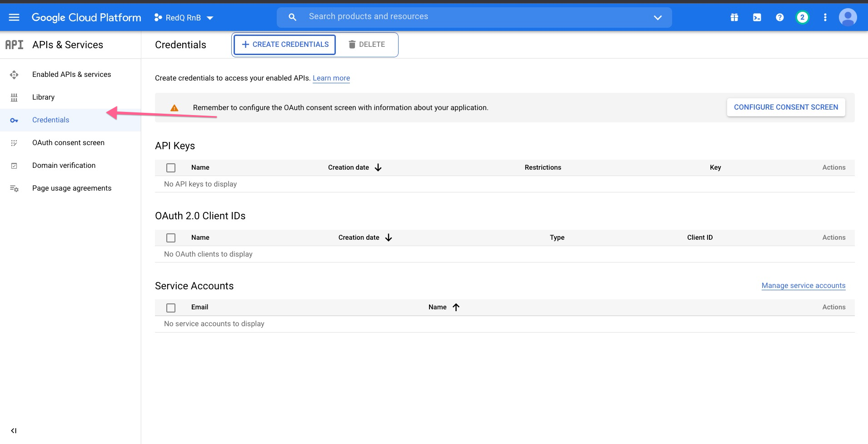Screen dimensions: 868x444
Task: Click the Type column header
Action: pos(557,237)
